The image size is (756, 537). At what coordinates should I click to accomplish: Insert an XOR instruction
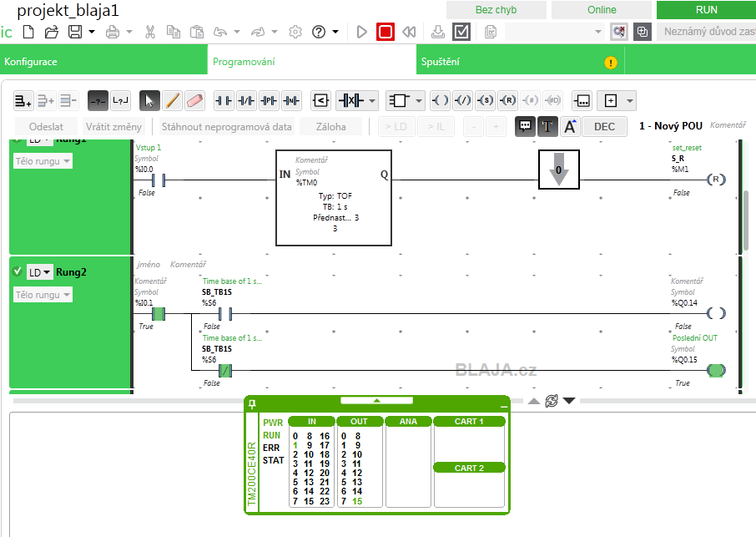(351, 101)
